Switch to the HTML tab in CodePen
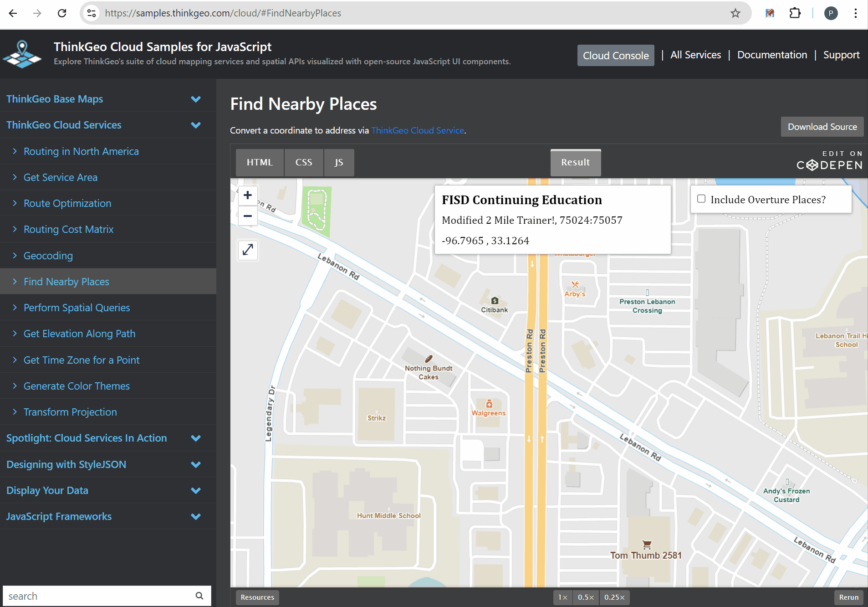 point(260,162)
